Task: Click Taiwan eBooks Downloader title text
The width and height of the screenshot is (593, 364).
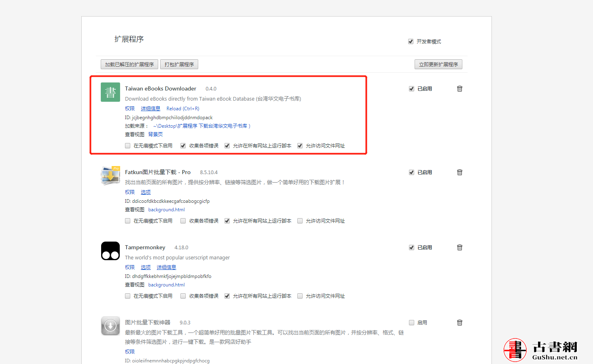Action: point(161,88)
